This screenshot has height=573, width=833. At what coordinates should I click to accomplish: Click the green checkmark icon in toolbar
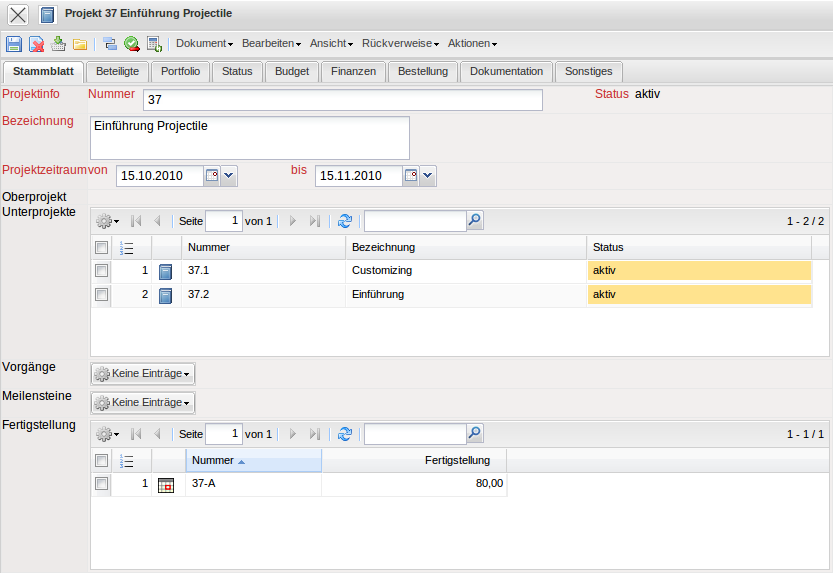click(x=132, y=44)
